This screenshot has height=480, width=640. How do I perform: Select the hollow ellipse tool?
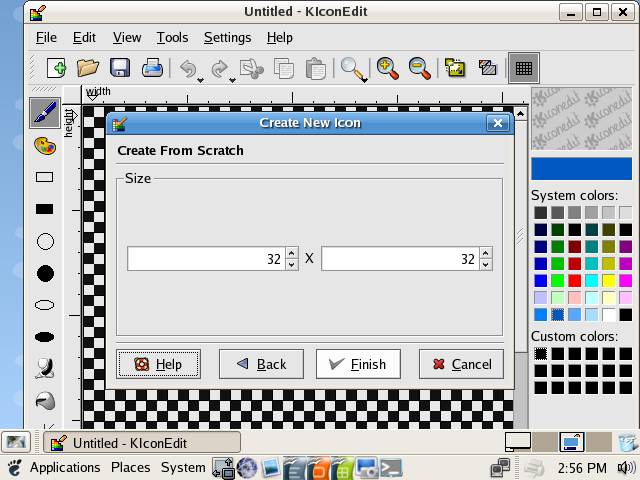click(x=44, y=305)
